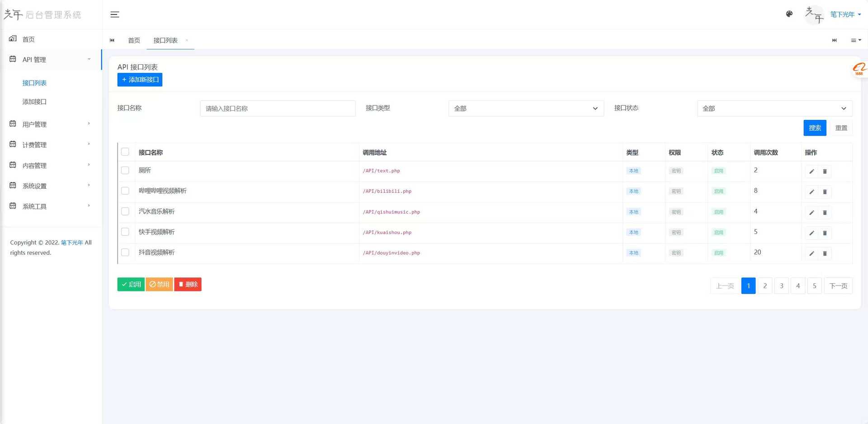
Task: Switch to the 首页 tab
Action: [134, 40]
